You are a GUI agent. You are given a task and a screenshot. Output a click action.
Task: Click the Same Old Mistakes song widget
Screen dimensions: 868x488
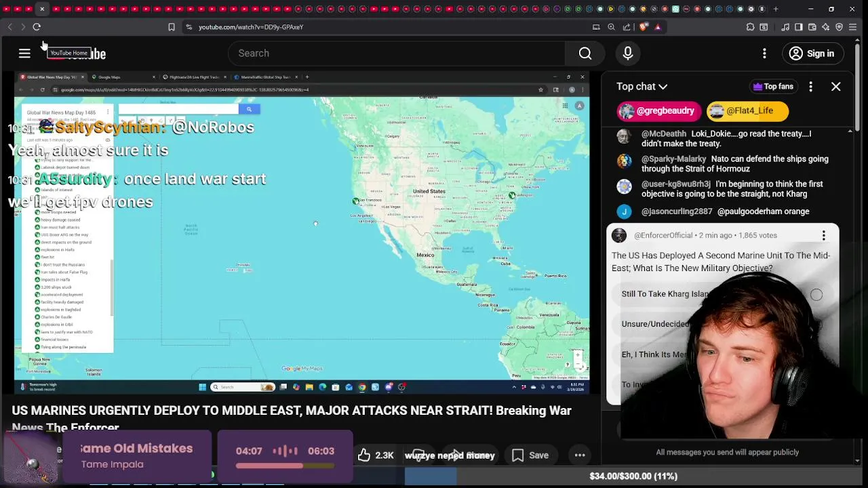pos(137,455)
